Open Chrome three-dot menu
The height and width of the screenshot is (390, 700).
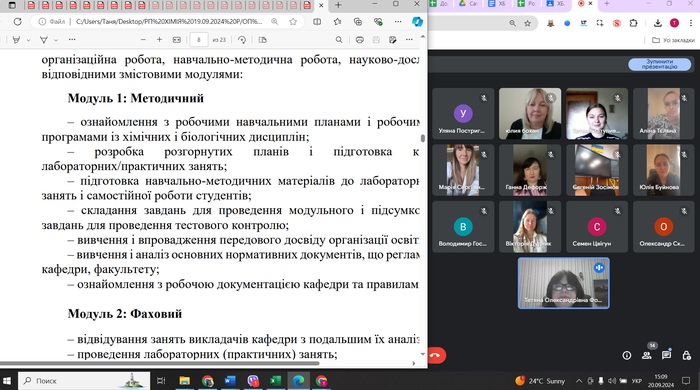coord(691,23)
